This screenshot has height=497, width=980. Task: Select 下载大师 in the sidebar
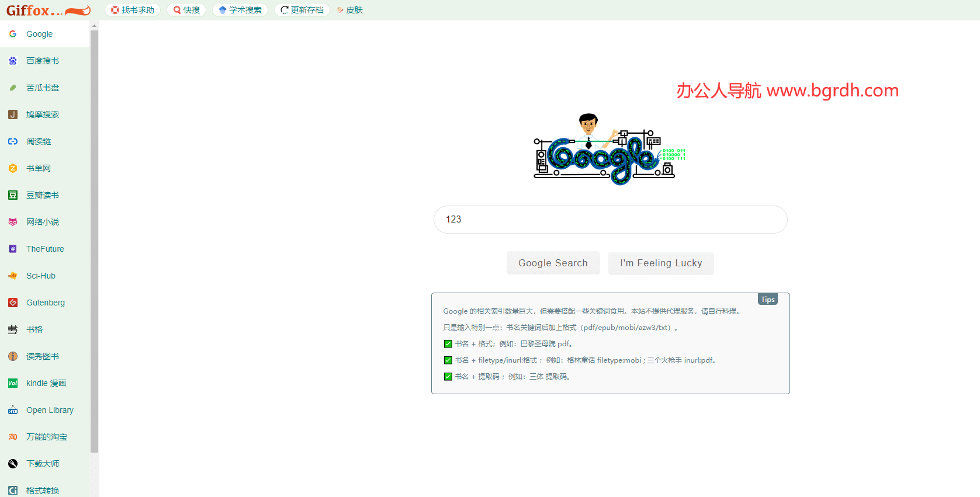coord(45,464)
